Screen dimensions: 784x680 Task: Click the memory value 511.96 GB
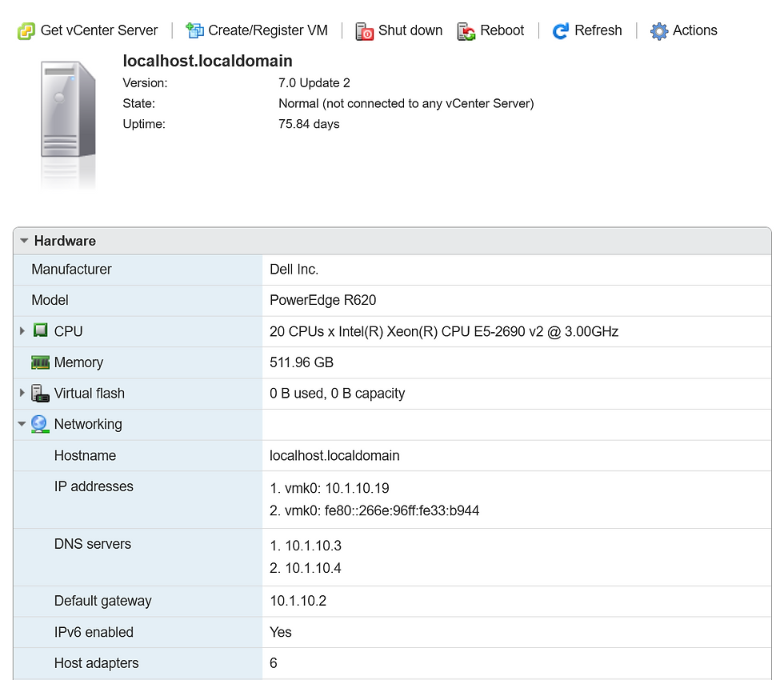pyautogui.click(x=301, y=362)
